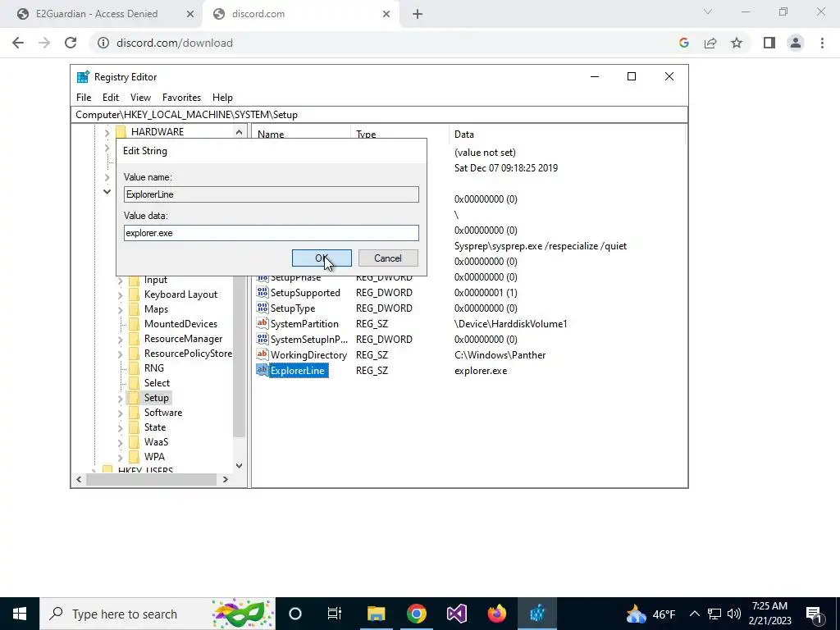Click the SetupType DWORD value icon
This screenshot has width=840, height=630.
point(262,308)
